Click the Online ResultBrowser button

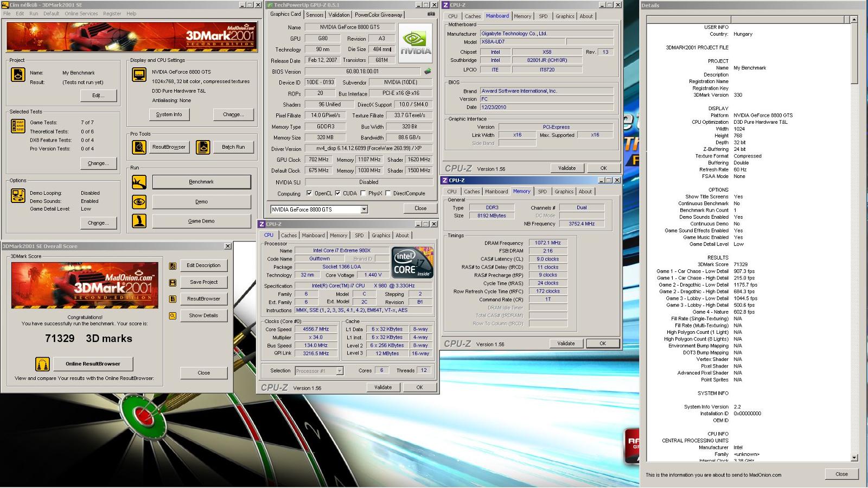(x=93, y=364)
